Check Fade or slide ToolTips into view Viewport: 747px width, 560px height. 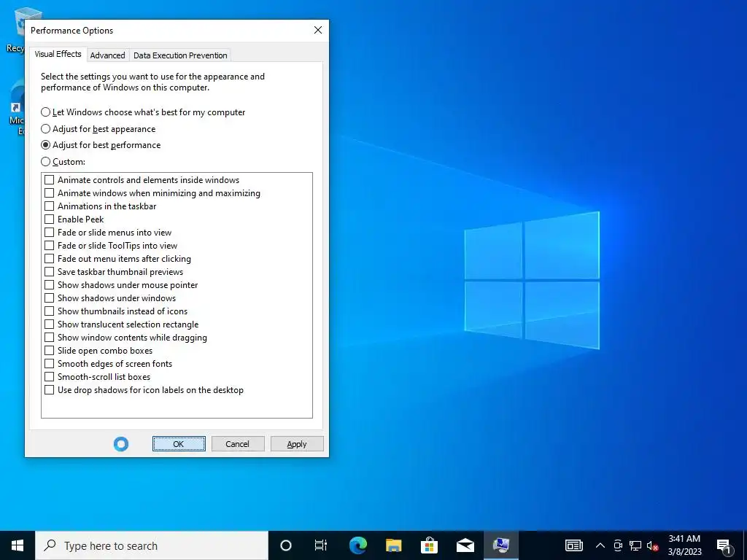point(49,246)
